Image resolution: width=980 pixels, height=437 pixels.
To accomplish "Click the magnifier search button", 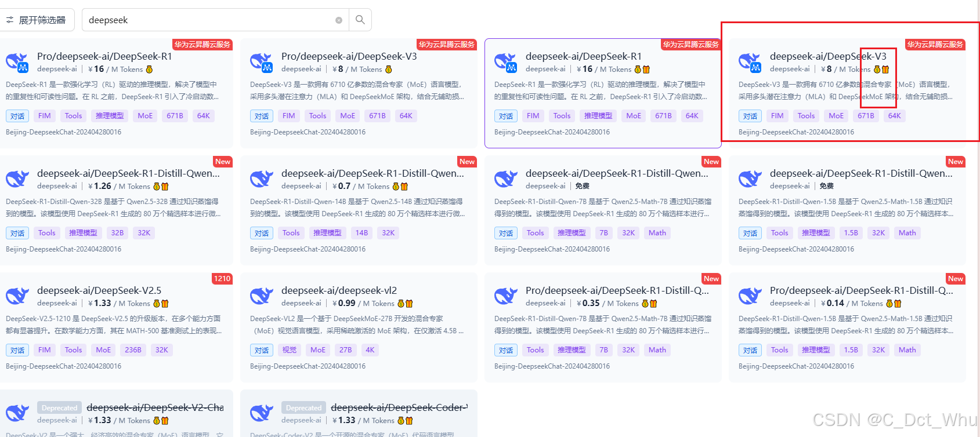I will click(x=360, y=20).
